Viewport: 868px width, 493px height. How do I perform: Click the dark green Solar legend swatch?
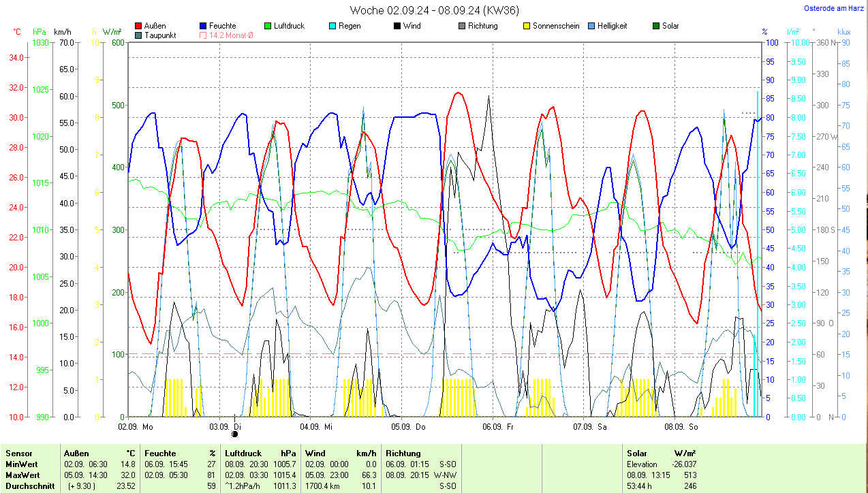[x=656, y=27]
